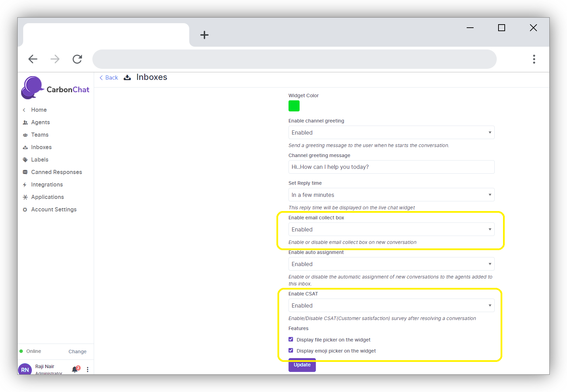This screenshot has height=392, width=567.
Task: Click the browser back arrow icon
Action: click(x=33, y=59)
